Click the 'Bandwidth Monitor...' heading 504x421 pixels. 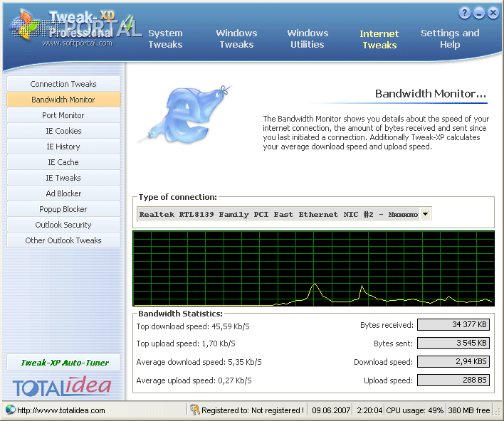coord(431,94)
